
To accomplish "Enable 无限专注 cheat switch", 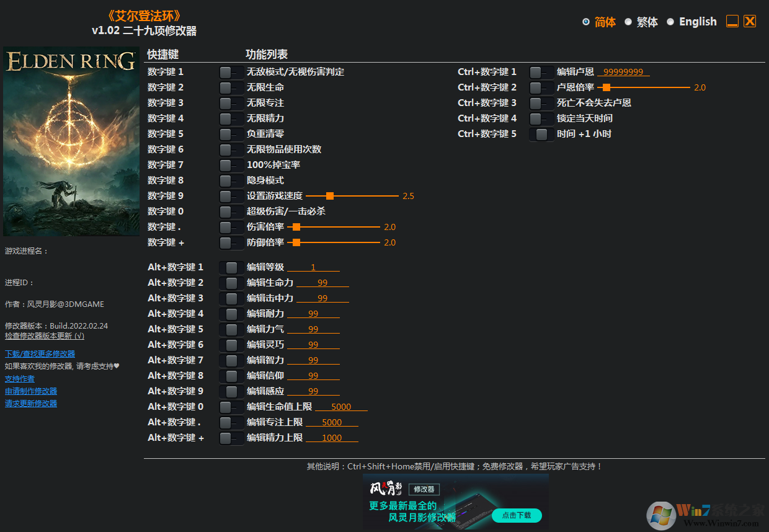I will click(231, 102).
